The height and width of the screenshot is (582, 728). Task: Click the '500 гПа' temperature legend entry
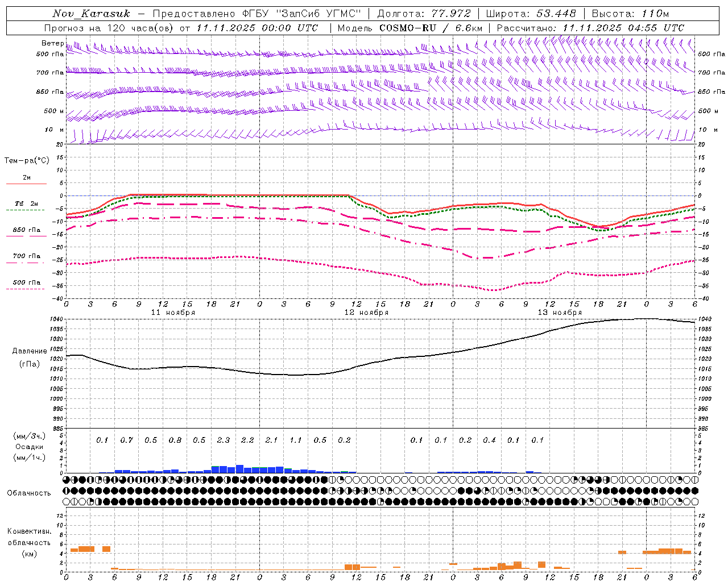[26, 282]
